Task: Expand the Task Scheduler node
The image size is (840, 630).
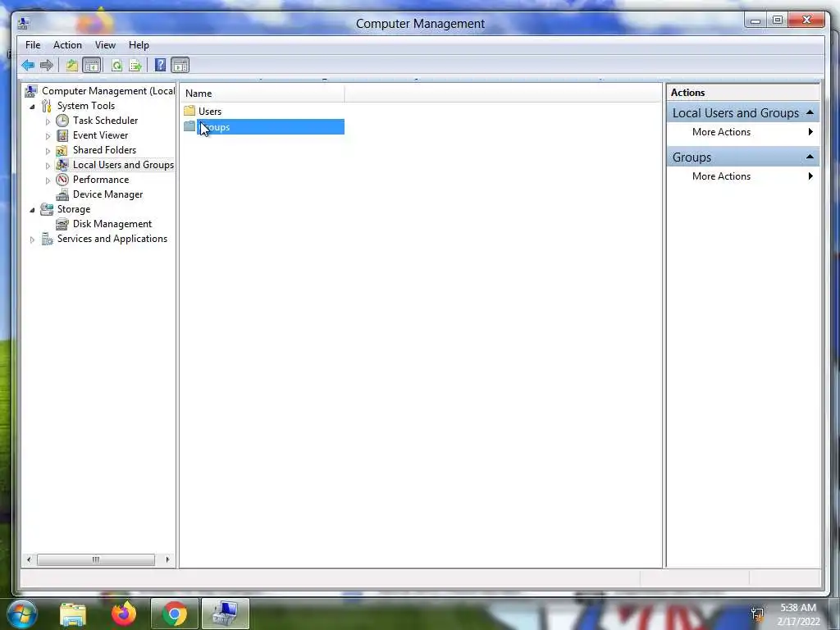Action: coord(48,121)
